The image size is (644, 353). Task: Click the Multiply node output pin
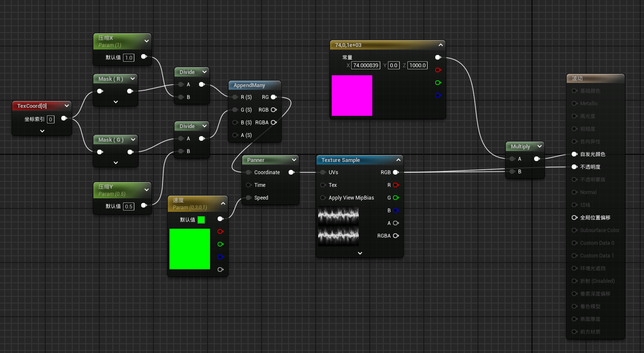pyautogui.click(x=537, y=159)
